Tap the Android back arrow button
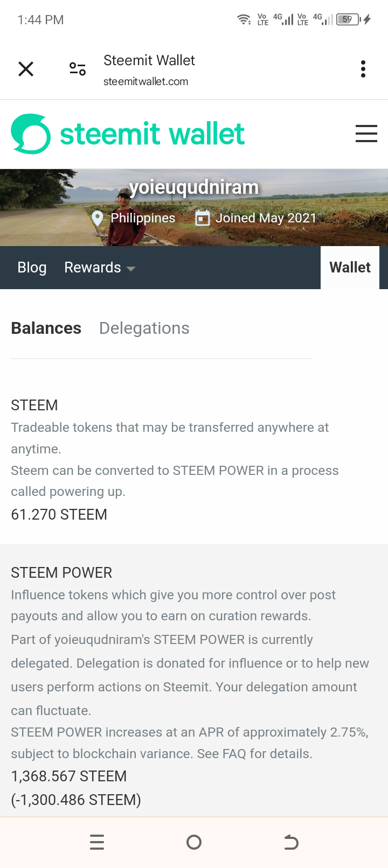The height and width of the screenshot is (868, 388). 291,842
